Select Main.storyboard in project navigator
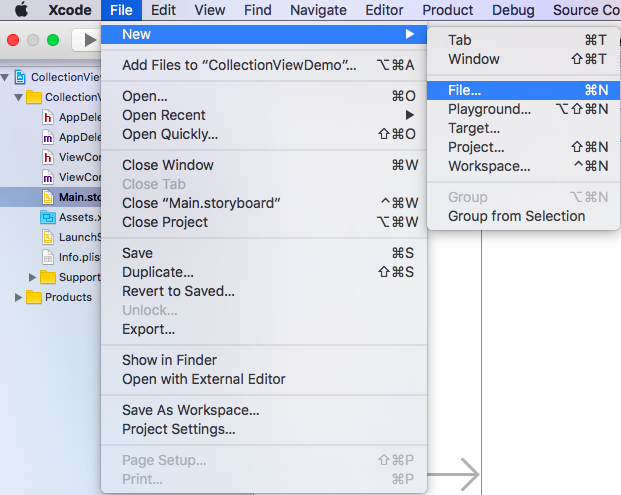 coord(51,197)
